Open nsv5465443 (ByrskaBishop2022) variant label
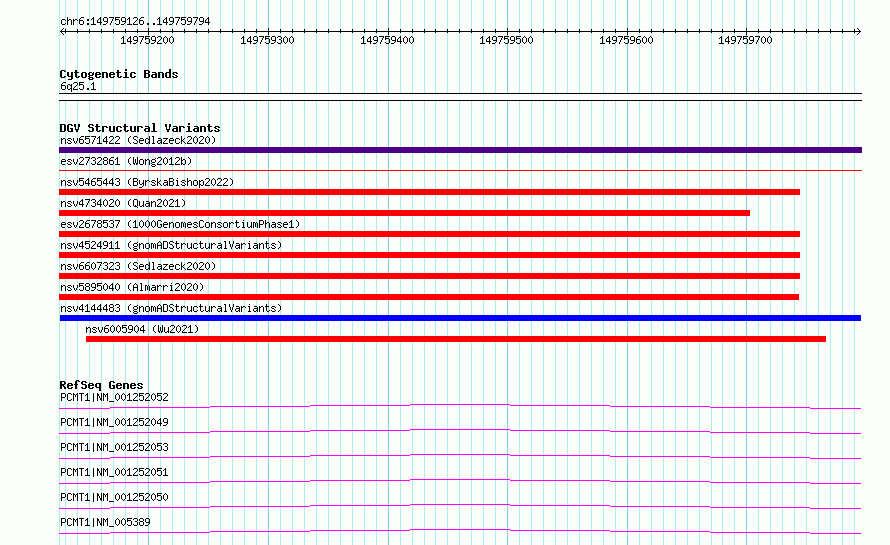Screen dimensions: 890x545 tap(147, 182)
